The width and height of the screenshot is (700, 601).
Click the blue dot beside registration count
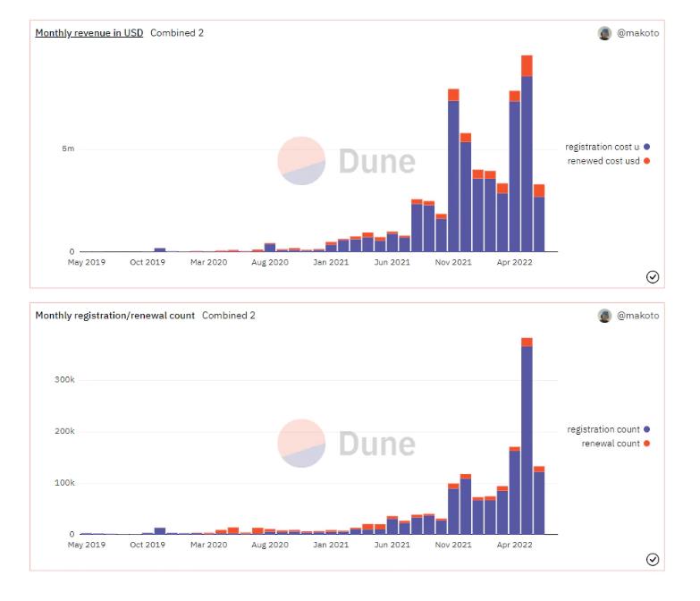(646, 429)
